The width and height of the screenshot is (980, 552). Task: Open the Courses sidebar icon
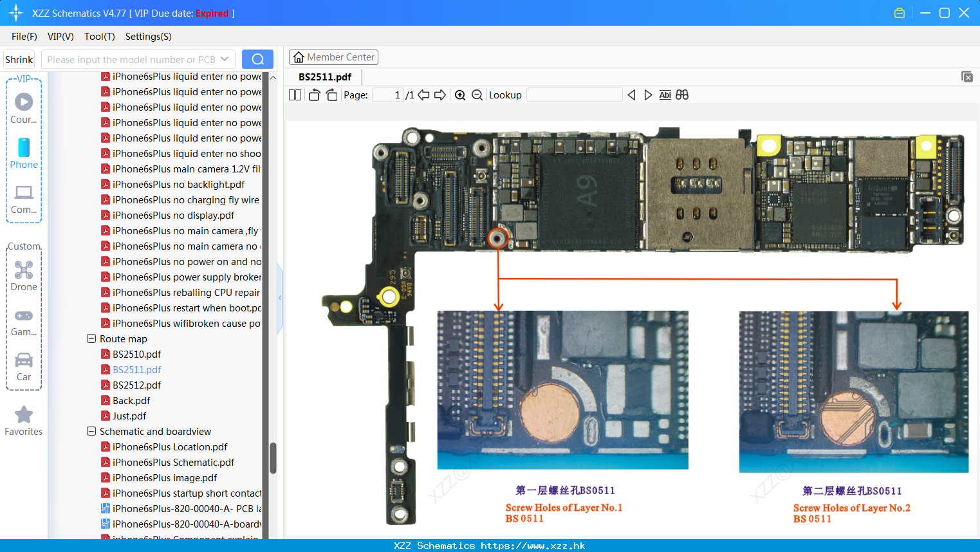tap(24, 108)
